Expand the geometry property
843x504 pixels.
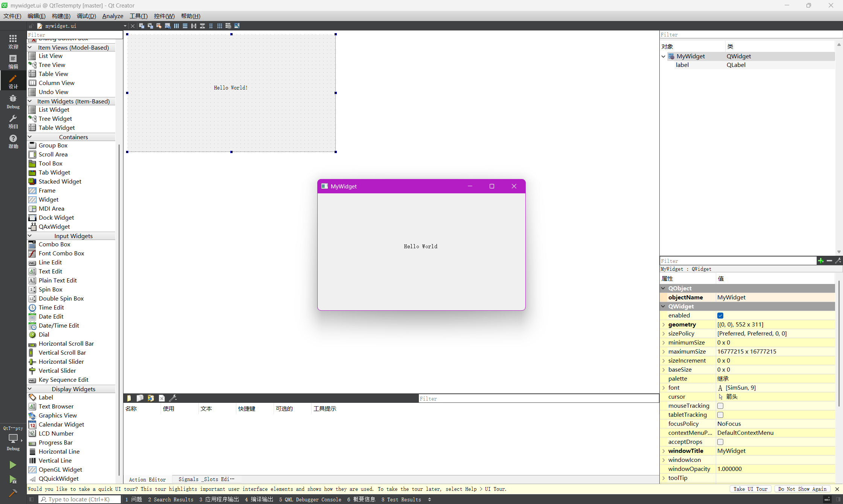pyautogui.click(x=664, y=325)
